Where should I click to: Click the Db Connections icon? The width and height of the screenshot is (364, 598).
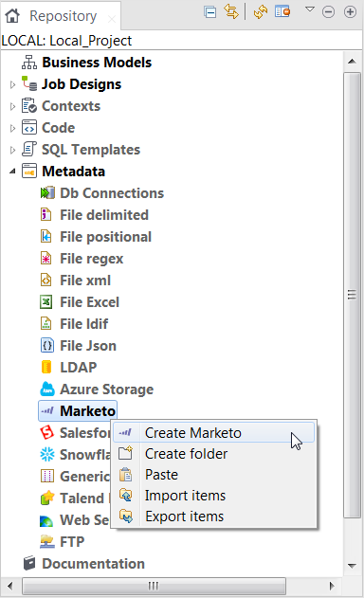point(47,193)
